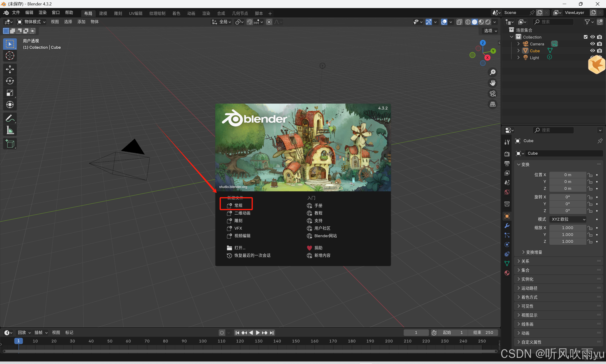606x364 pixels.
Task: Hide the Cube object in outliner
Action: [x=592, y=51]
